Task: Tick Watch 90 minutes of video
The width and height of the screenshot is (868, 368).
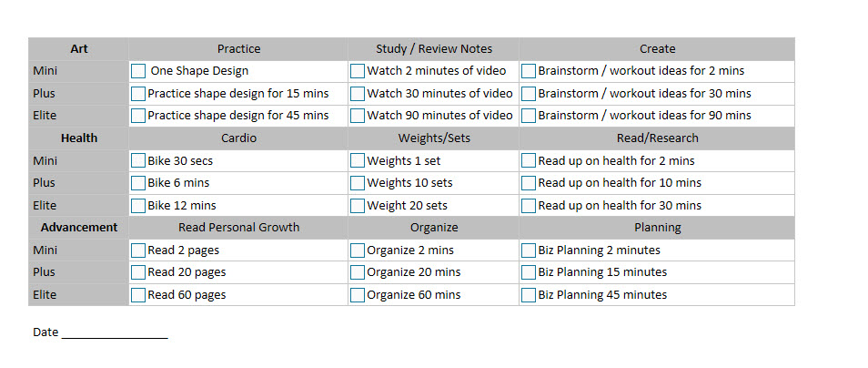Action: pyautogui.click(x=358, y=116)
